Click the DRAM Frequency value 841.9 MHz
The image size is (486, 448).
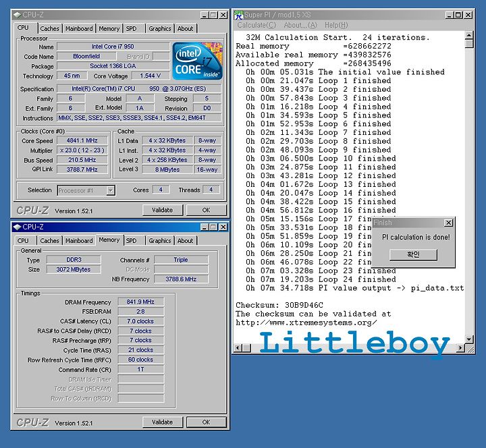[x=140, y=302]
